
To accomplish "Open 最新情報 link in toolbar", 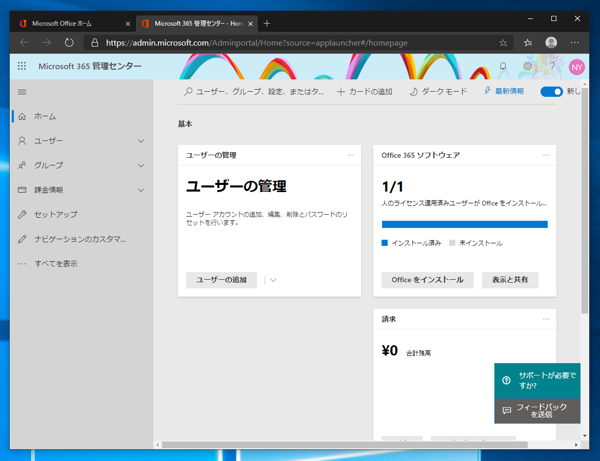I will [504, 91].
